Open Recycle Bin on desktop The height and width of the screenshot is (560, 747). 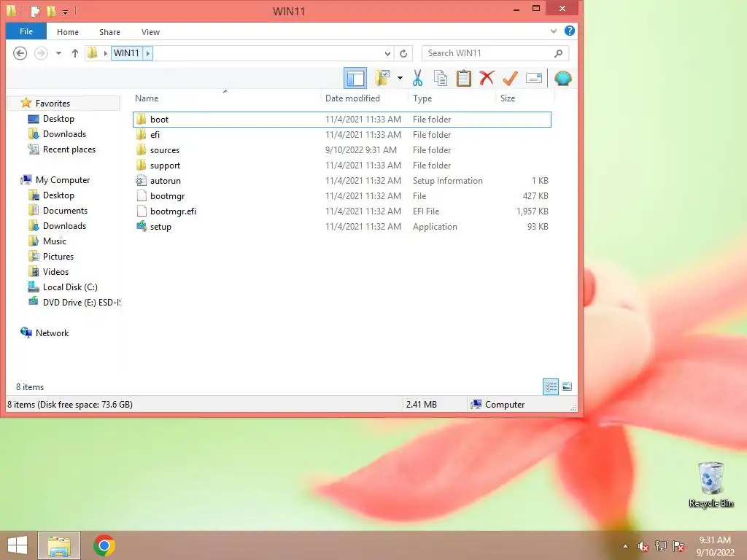click(711, 484)
